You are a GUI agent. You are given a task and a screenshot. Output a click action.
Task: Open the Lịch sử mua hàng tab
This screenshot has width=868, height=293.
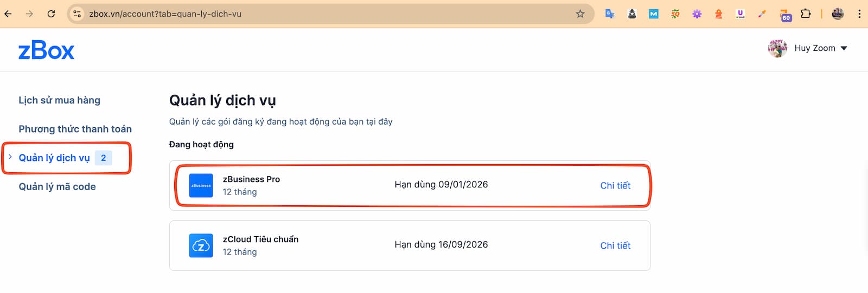click(x=59, y=100)
